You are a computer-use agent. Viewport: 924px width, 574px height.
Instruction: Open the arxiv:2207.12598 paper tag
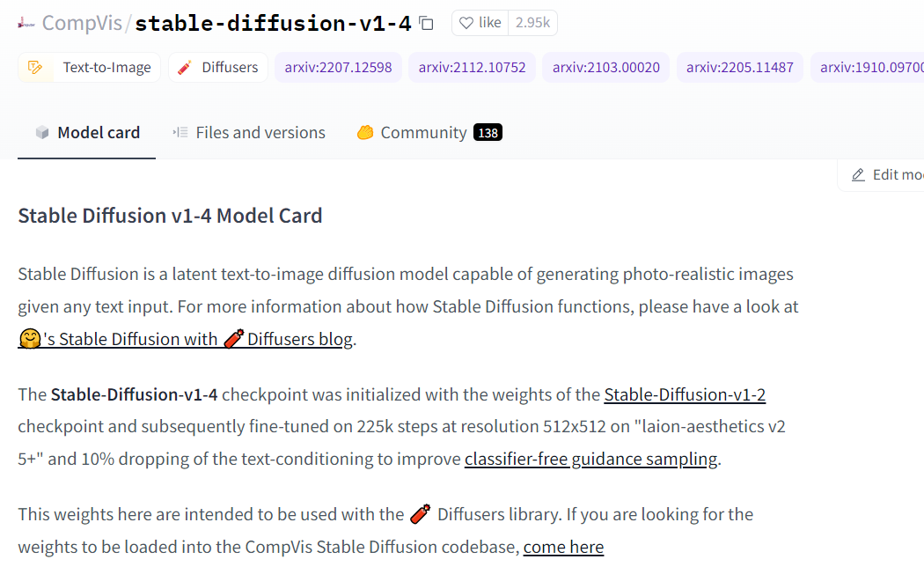[x=338, y=67]
